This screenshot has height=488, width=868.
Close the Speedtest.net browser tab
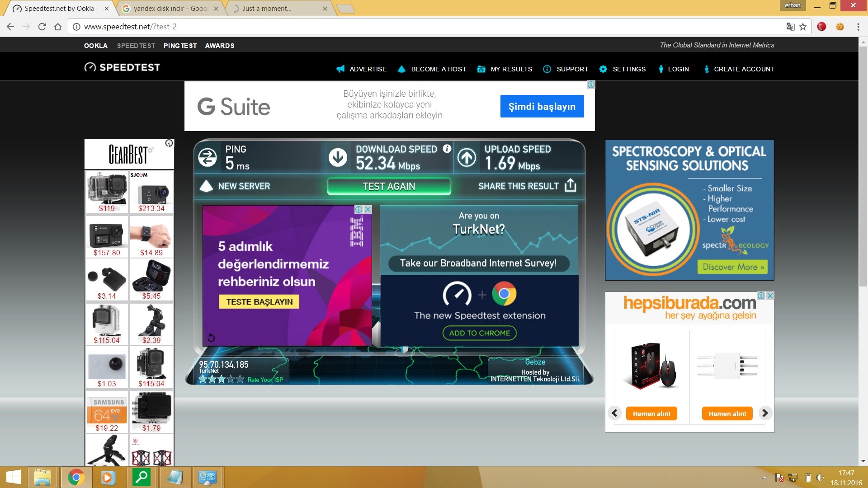pyautogui.click(x=107, y=9)
